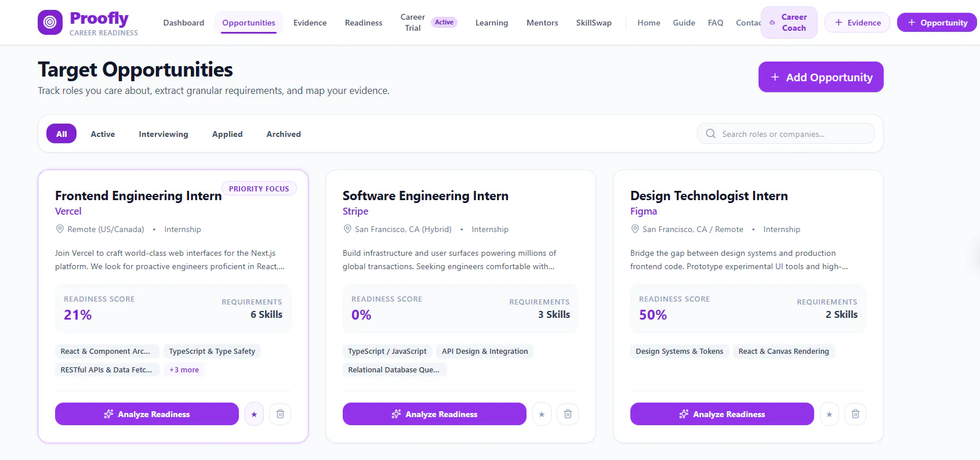Click the location pin on Figma card

tap(635, 229)
